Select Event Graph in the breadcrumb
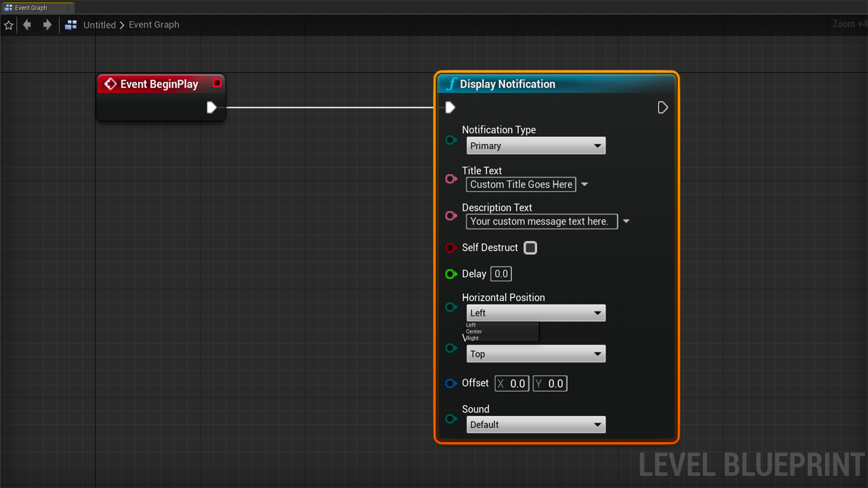 click(154, 25)
